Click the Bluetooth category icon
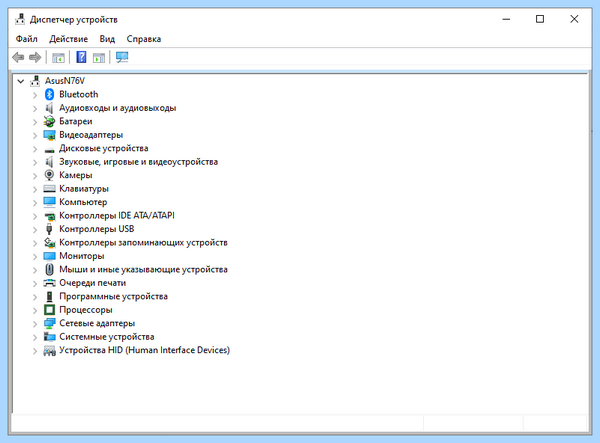The image size is (600, 443). pyautogui.click(x=49, y=94)
